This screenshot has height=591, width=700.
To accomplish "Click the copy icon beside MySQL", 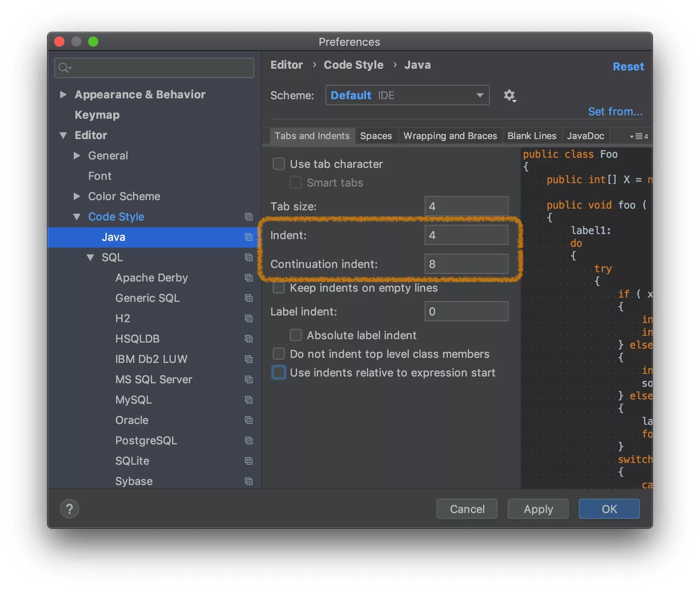I will click(x=249, y=400).
